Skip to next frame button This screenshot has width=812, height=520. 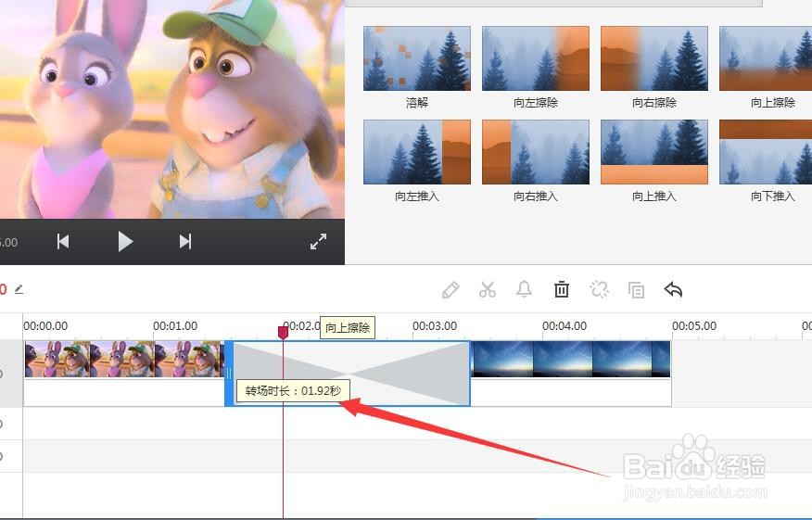[185, 241]
